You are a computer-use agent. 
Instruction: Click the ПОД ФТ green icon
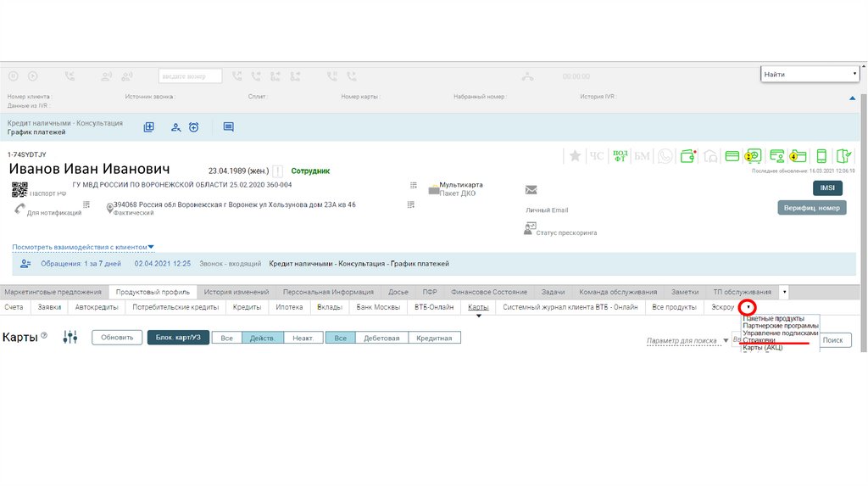620,156
